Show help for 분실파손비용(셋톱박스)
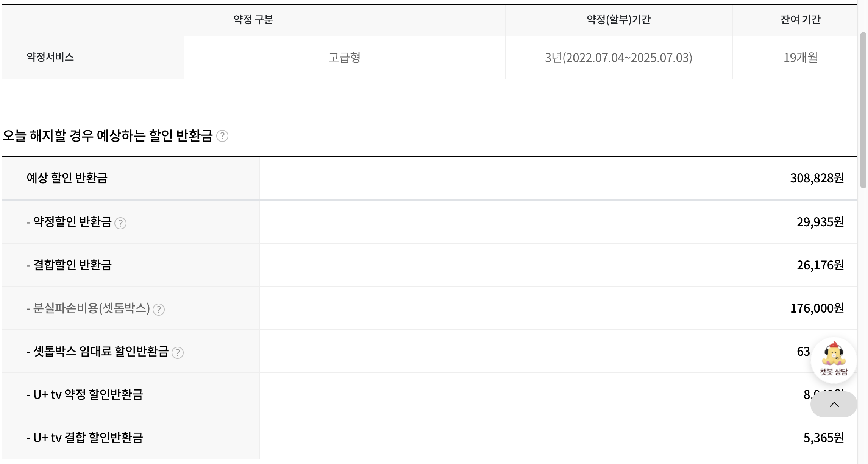The width and height of the screenshot is (868, 464). pos(159,310)
